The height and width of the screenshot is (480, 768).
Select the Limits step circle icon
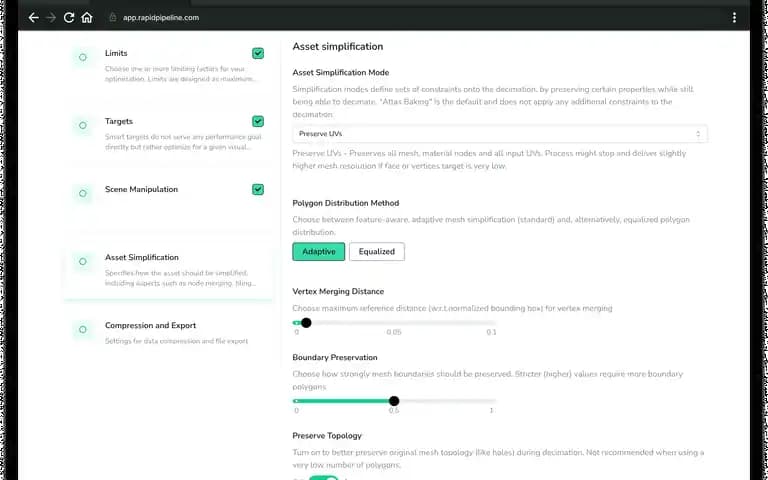[83, 57]
